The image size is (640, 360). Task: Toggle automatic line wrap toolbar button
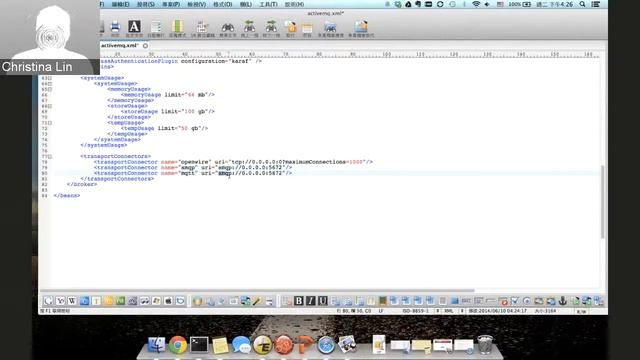click(x=156, y=27)
